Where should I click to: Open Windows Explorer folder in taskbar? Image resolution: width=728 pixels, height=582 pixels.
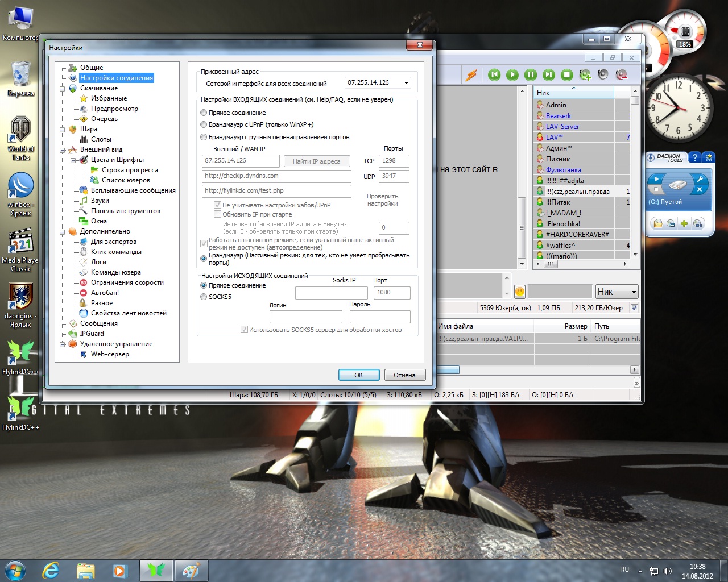pos(85,570)
